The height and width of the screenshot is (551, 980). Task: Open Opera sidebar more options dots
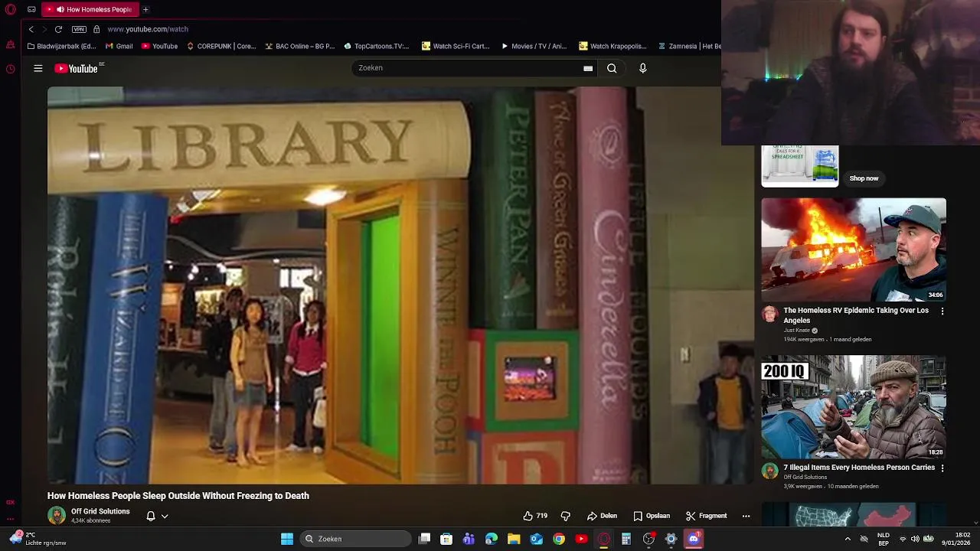click(x=10, y=519)
